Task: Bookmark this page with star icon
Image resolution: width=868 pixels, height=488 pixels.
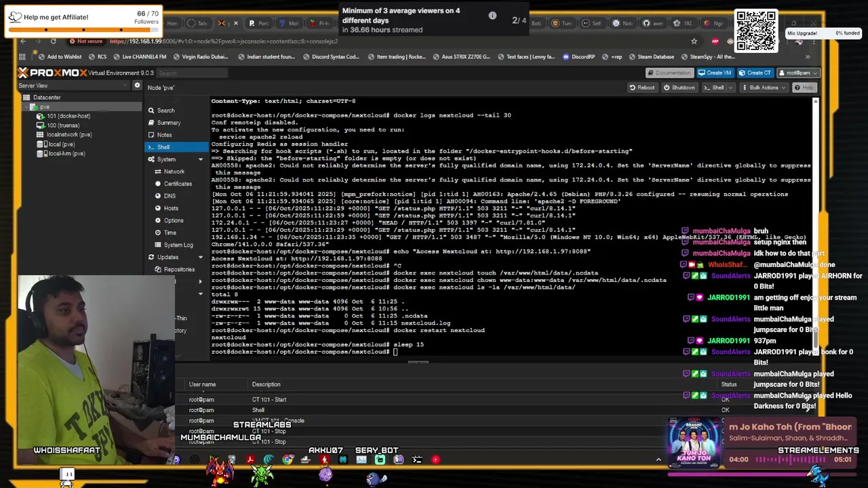Action: 694,41
